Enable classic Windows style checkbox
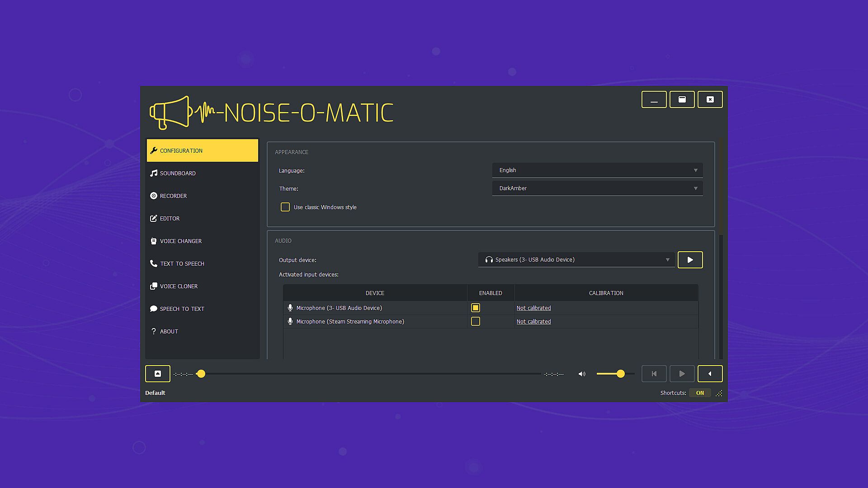 (x=285, y=207)
